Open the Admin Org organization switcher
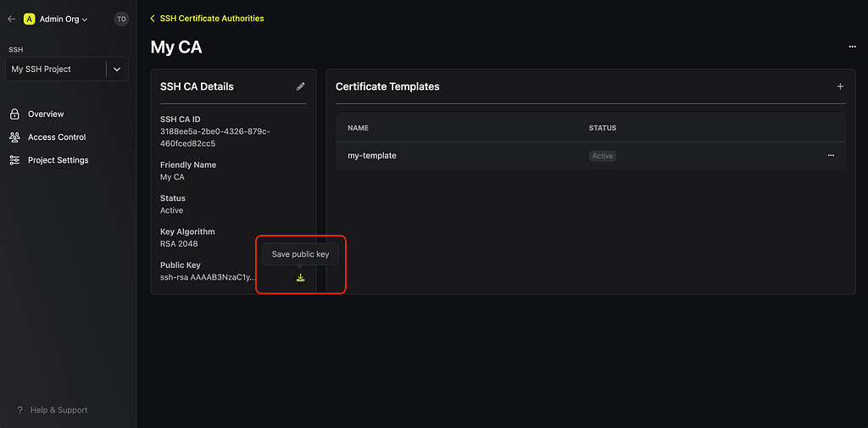The width and height of the screenshot is (868, 428). [x=63, y=19]
